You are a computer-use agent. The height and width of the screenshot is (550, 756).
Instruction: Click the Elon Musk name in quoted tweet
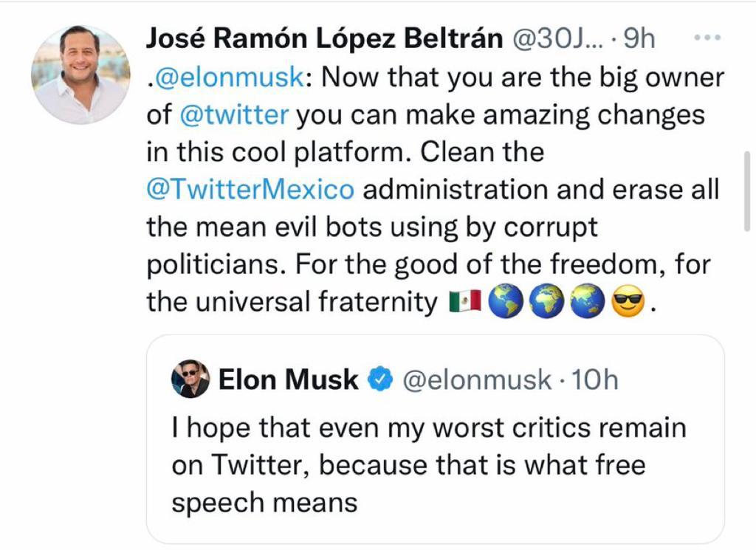click(289, 379)
